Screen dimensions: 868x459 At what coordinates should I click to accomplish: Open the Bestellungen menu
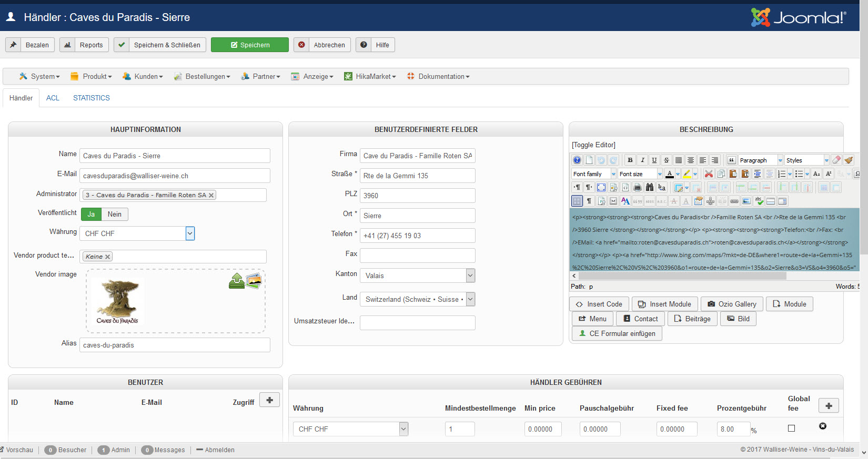[x=202, y=77]
